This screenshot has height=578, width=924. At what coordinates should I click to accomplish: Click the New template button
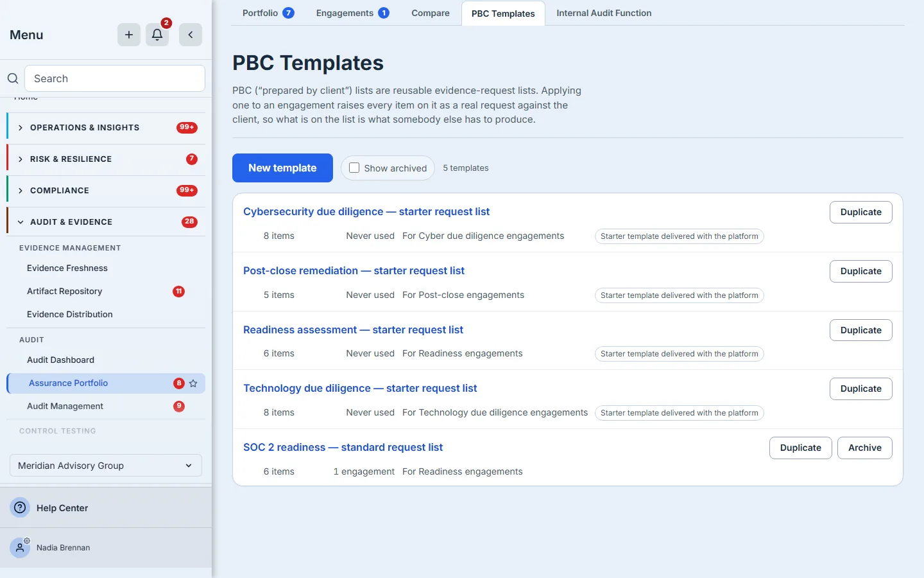282,168
